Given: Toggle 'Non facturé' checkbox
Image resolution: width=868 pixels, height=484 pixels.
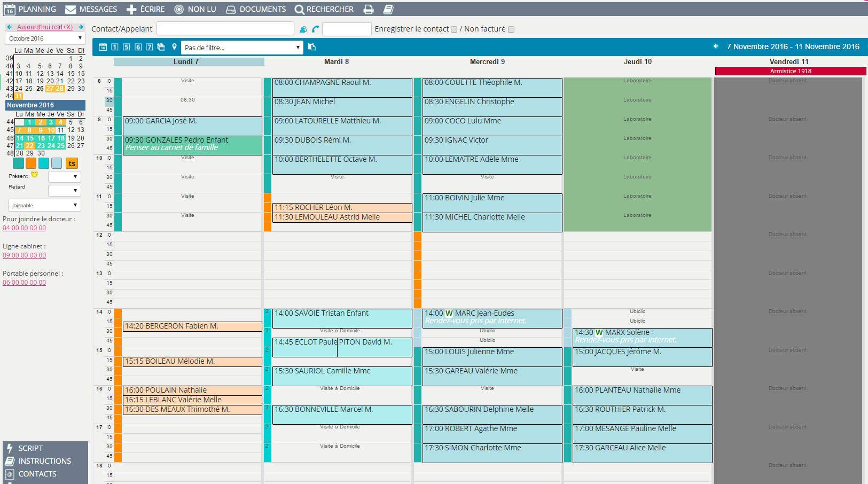Looking at the screenshot, I should tap(511, 29).
